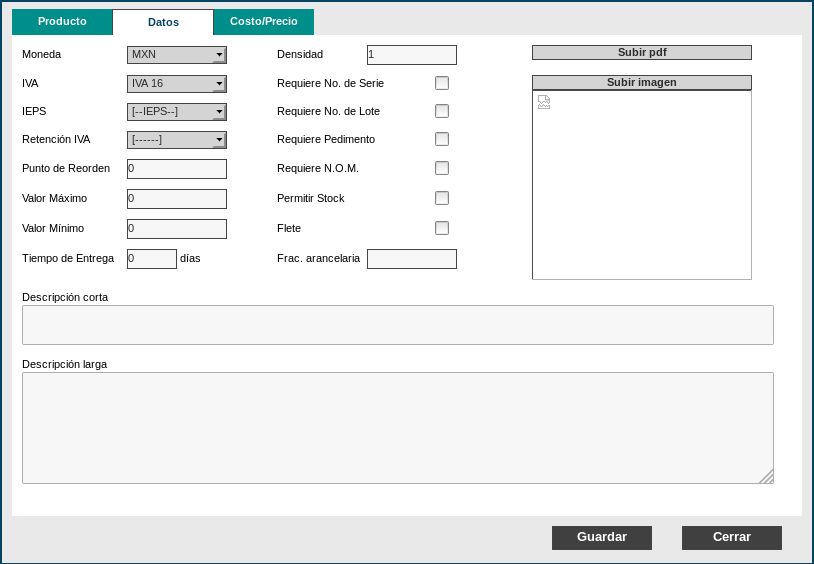This screenshot has height=564, width=814.
Task: Open the Moneda dropdown showing MXN
Action: [177, 55]
